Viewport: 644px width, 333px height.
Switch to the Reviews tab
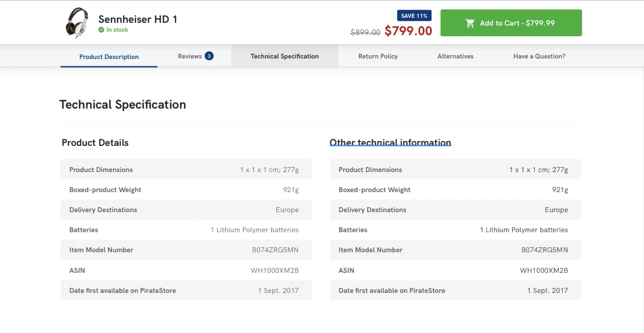coord(190,56)
